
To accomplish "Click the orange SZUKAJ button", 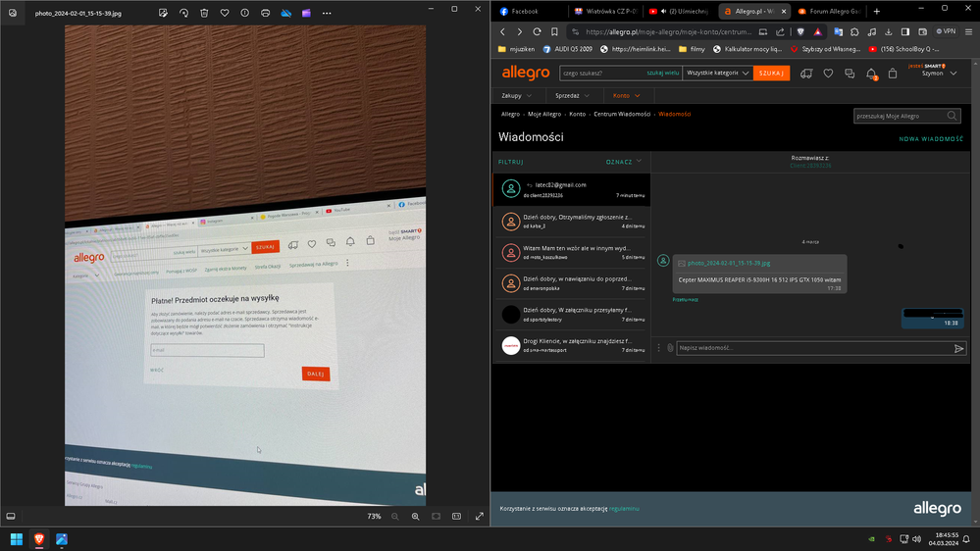I will (771, 74).
